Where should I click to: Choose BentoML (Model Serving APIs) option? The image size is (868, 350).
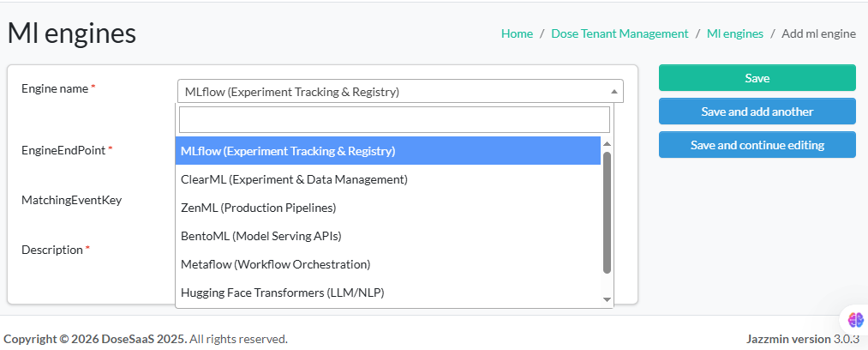388,236
